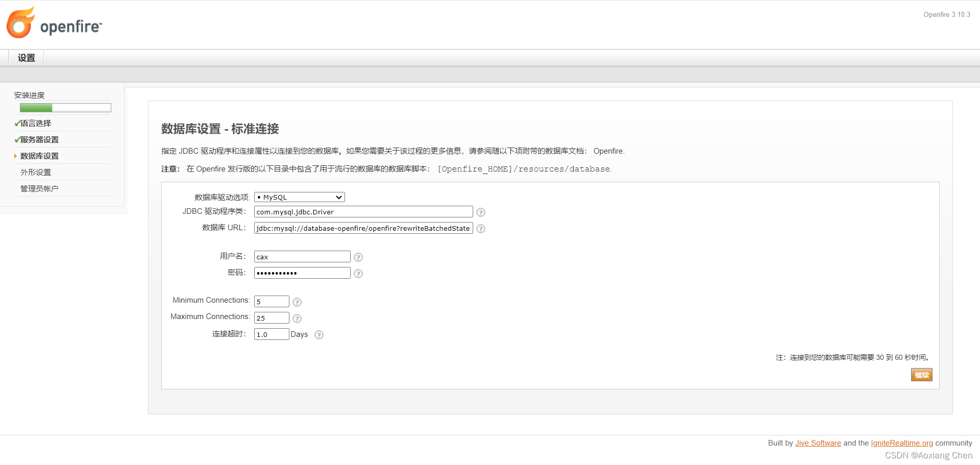This screenshot has height=465, width=980.
Task: Focus the Maximum Connections field
Action: point(272,318)
